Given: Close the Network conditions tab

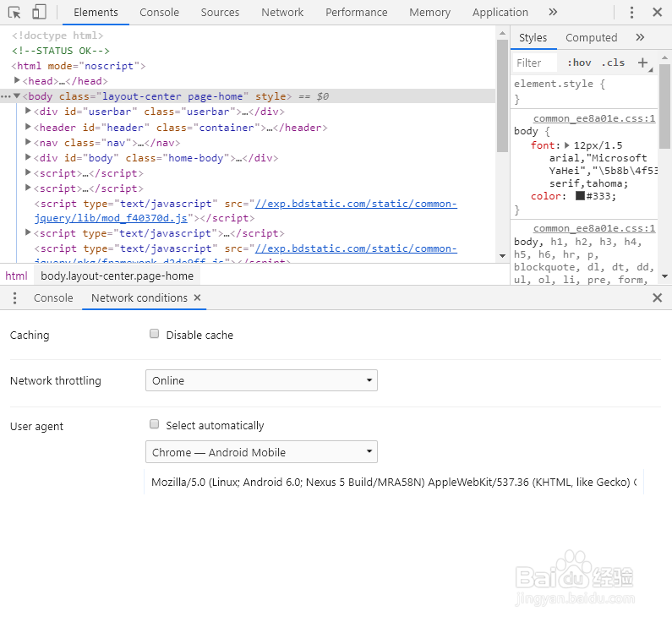Looking at the screenshot, I should coord(197,297).
